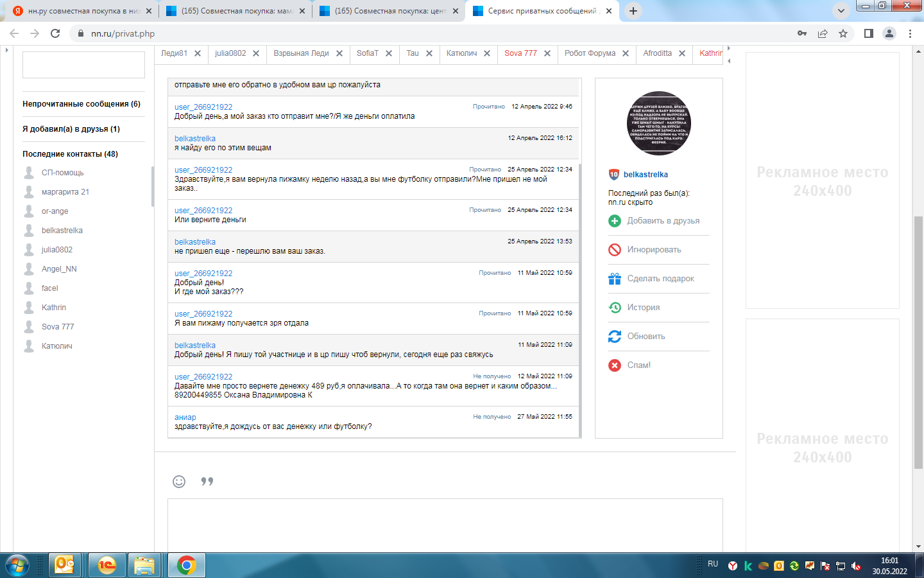Click the green Add to friends plus icon
The image size is (924, 578).
(614, 221)
